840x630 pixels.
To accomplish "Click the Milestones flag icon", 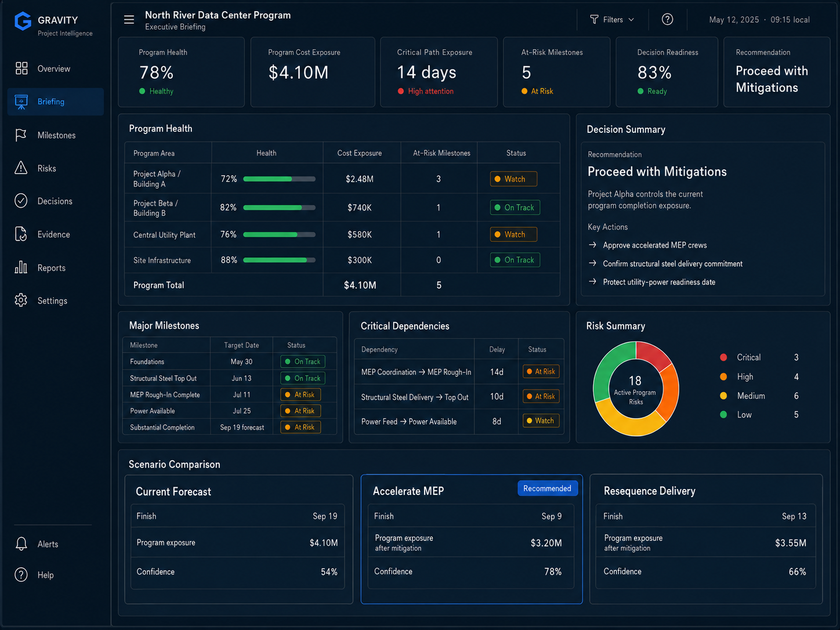I will [x=21, y=135].
